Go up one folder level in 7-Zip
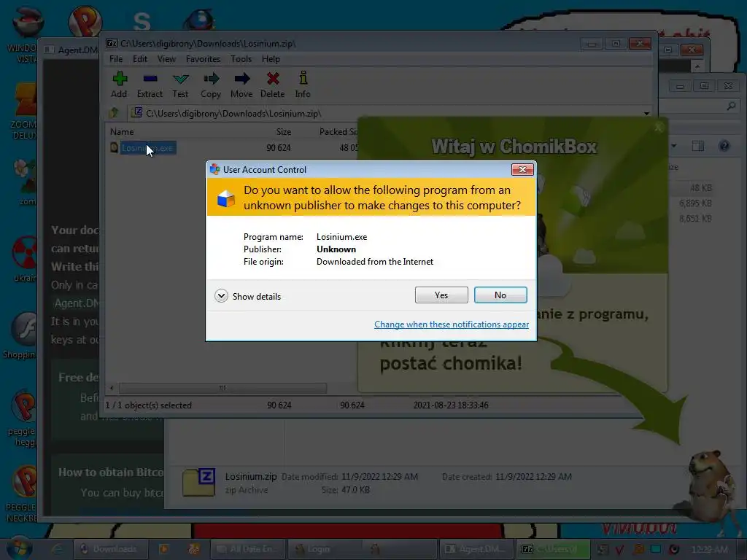The height and width of the screenshot is (560, 747). (114, 113)
